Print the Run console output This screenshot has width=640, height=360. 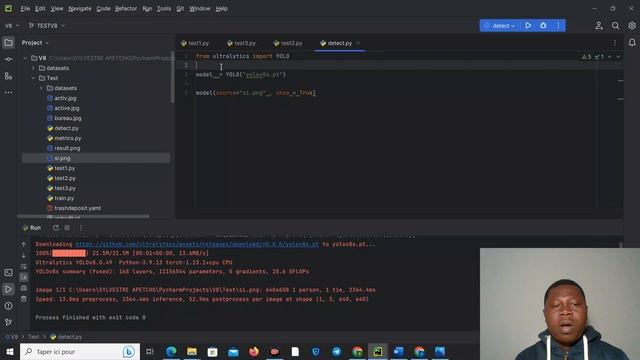24,288
